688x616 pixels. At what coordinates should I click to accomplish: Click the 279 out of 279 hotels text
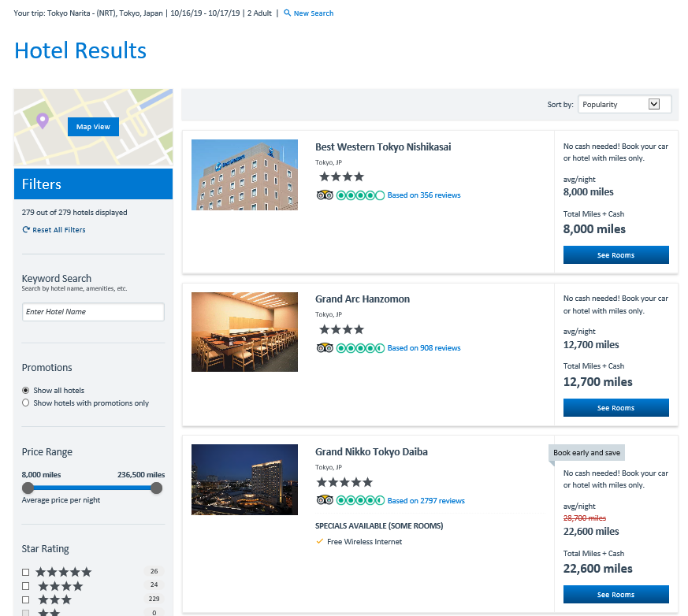point(75,212)
